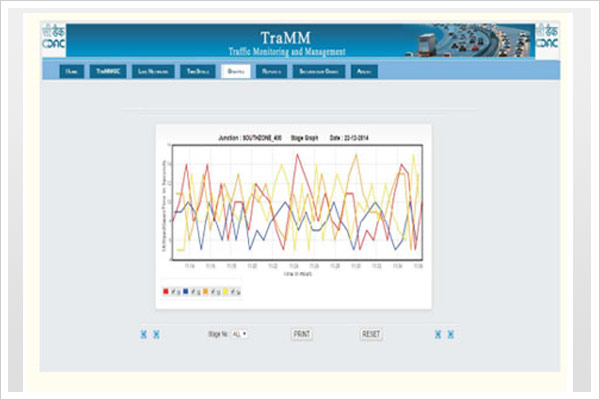Open the Stage No dropdown showing ALL

pyautogui.click(x=240, y=333)
